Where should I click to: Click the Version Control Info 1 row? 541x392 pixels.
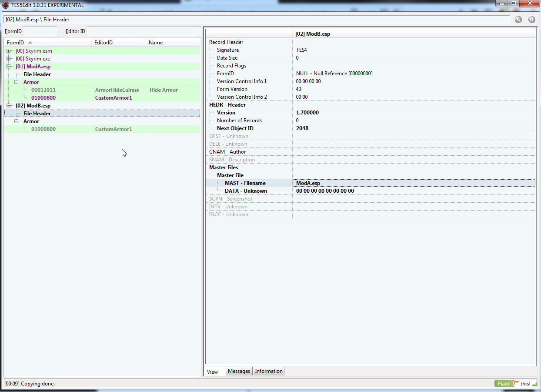pyautogui.click(x=371, y=81)
